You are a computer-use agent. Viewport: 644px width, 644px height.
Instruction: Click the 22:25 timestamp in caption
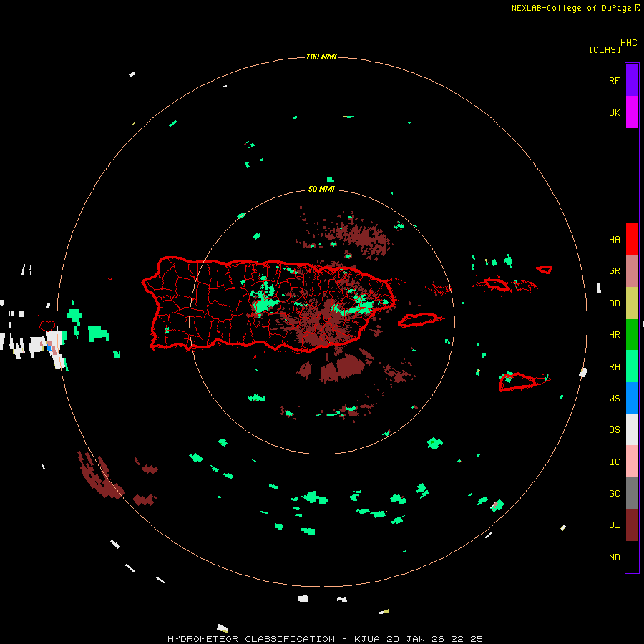point(467,639)
